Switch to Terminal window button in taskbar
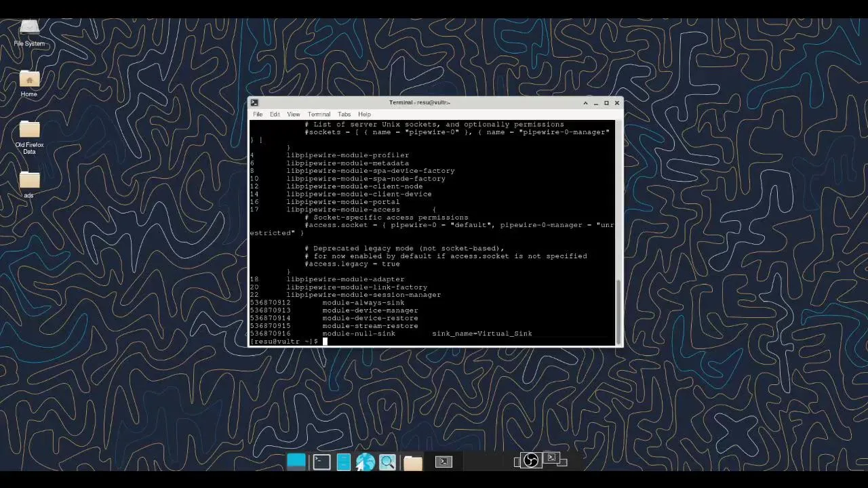 (x=443, y=462)
